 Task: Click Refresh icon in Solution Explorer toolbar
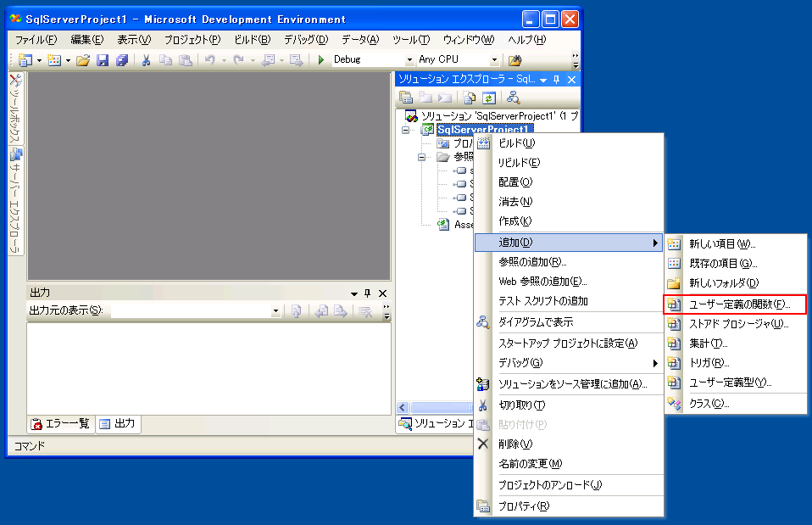click(489, 98)
